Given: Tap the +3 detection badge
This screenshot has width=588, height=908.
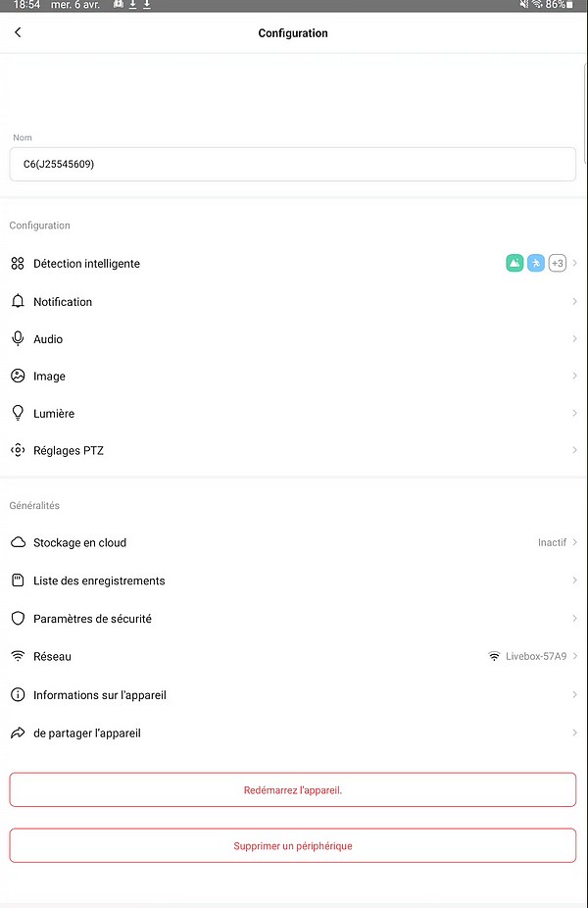Looking at the screenshot, I should point(558,263).
